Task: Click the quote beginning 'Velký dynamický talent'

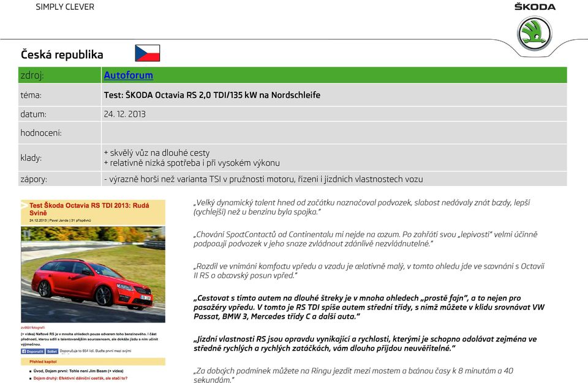Action: 361,207
